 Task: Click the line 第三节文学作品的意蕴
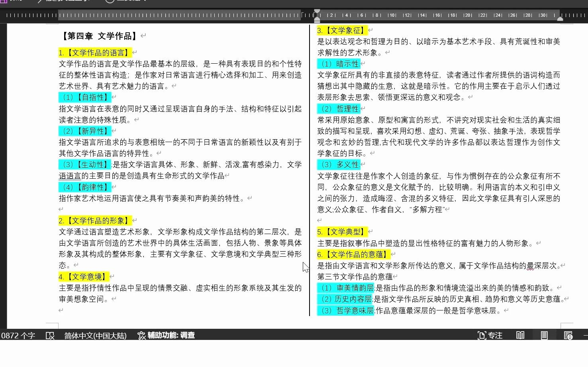(355, 277)
